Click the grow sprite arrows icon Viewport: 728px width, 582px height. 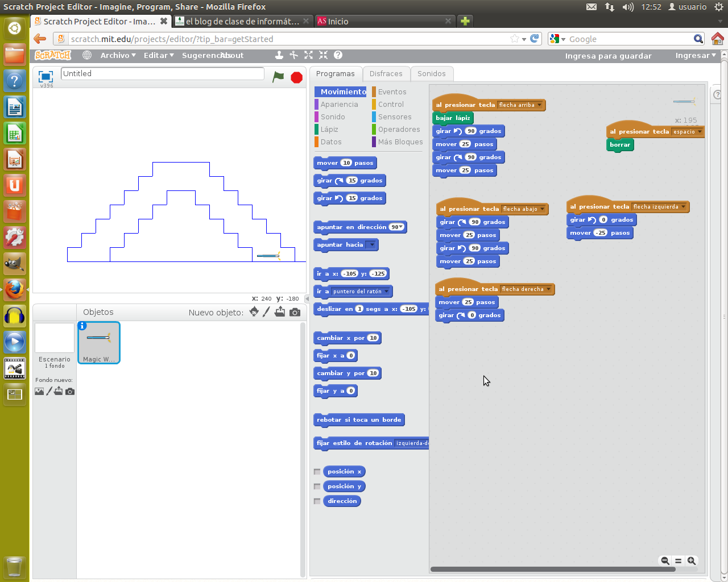(x=308, y=55)
